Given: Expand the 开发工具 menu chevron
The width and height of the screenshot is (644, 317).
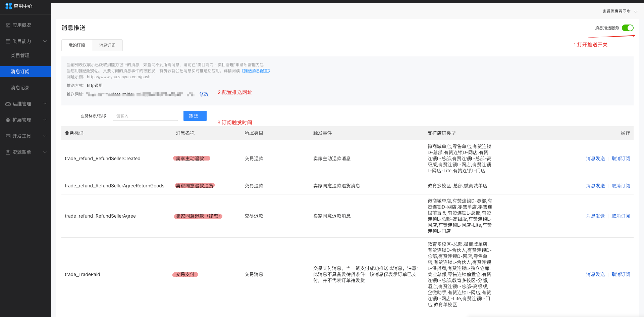Looking at the screenshot, I should pyautogui.click(x=45, y=136).
